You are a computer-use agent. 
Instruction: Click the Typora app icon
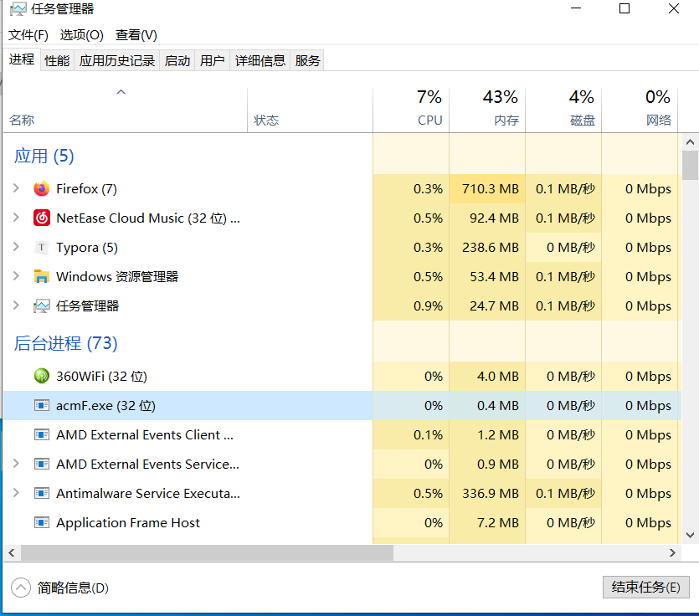[42, 248]
